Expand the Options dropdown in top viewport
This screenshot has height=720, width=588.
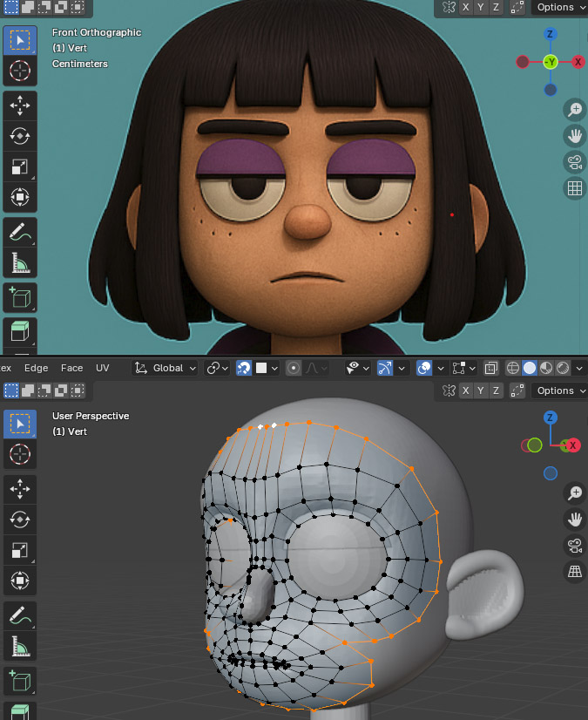559,7
